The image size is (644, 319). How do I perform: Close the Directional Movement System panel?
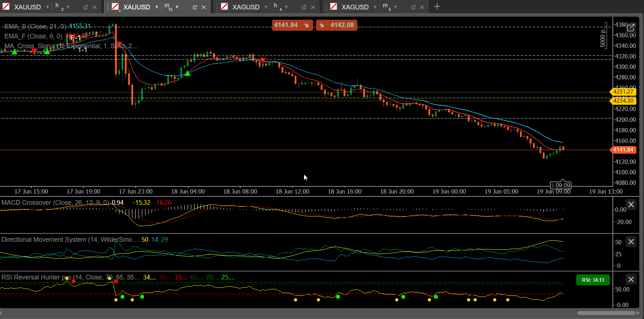pos(631,241)
